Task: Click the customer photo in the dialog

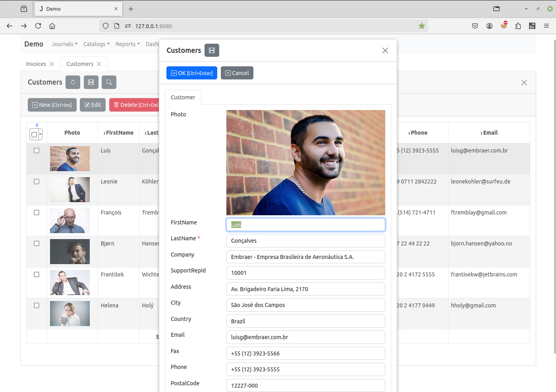Action: [x=306, y=162]
